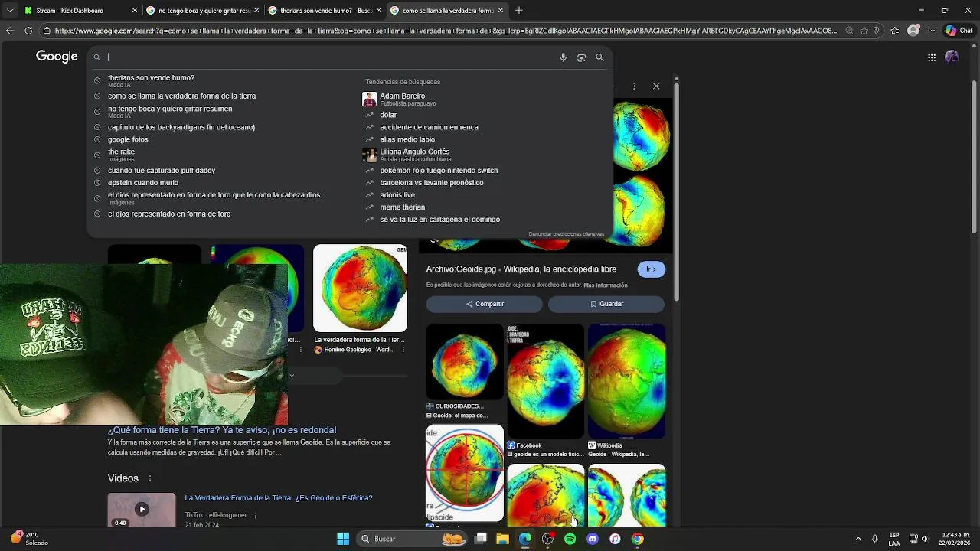Open CURIOSIDADES geoid image thumbnail
The height and width of the screenshot is (551, 980).
(x=465, y=361)
